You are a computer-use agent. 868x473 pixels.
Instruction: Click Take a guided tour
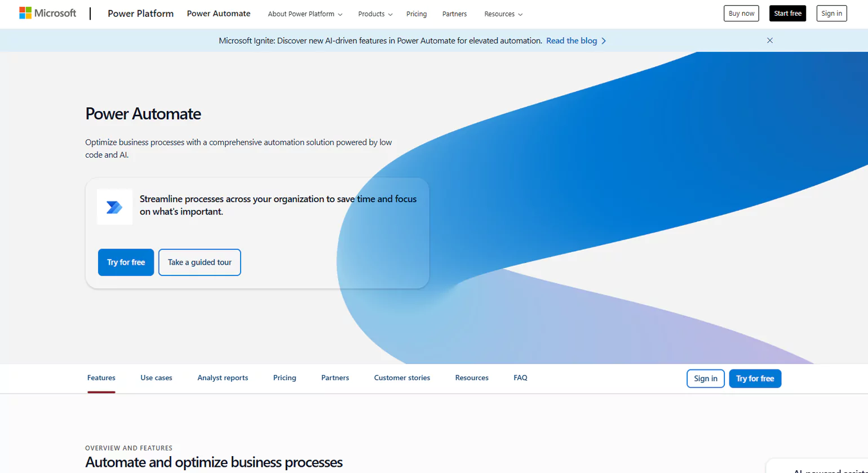[x=199, y=262]
